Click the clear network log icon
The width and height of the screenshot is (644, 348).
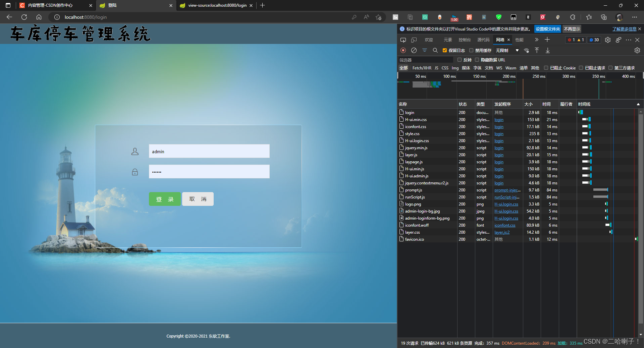414,50
